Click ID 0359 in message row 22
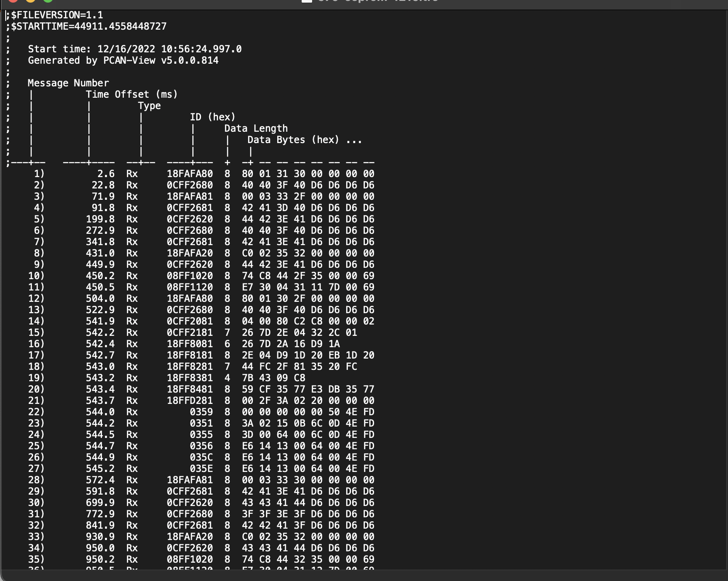Screen dimensions: 728x581 point(201,412)
